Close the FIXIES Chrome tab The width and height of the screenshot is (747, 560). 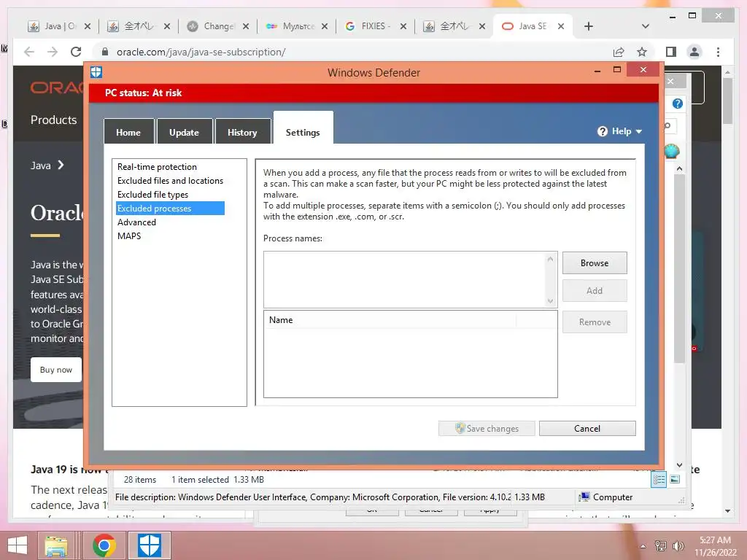click(403, 26)
